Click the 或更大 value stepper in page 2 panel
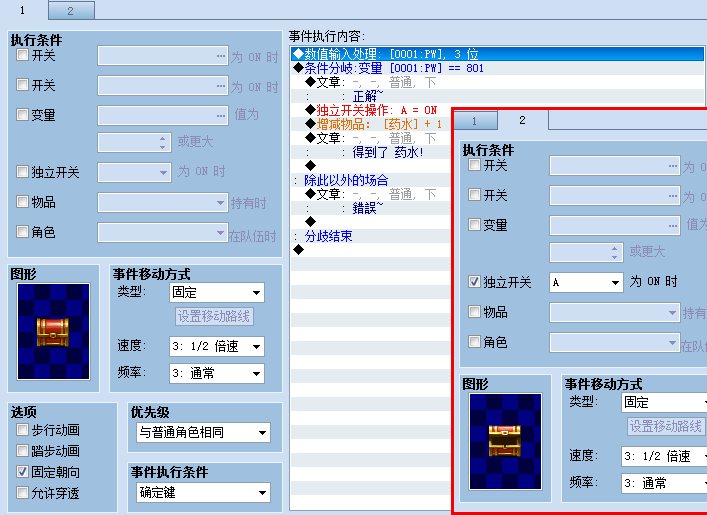707x515 pixels. (x=615, y=253)
